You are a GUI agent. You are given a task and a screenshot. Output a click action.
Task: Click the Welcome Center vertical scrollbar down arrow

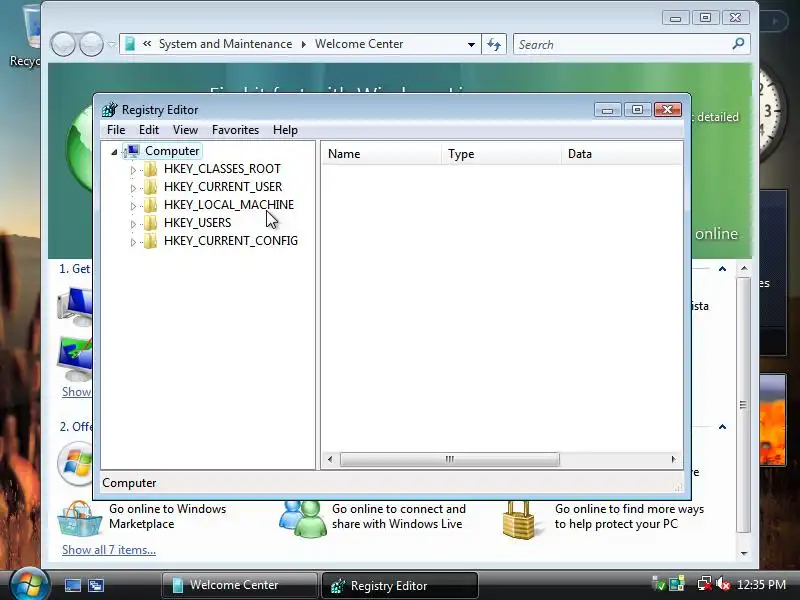coord(744,553)
